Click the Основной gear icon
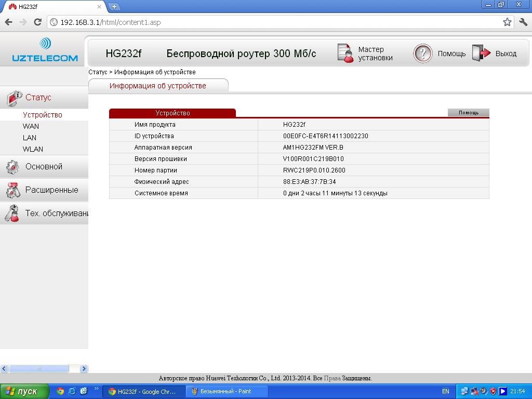This screenshot has width=532, height=399. [13, 167]
